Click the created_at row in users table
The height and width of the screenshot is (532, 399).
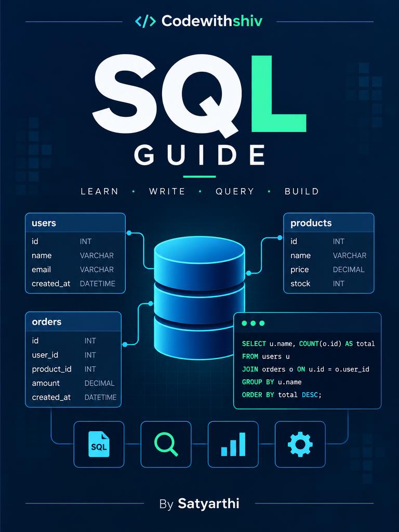pos(73,284)
